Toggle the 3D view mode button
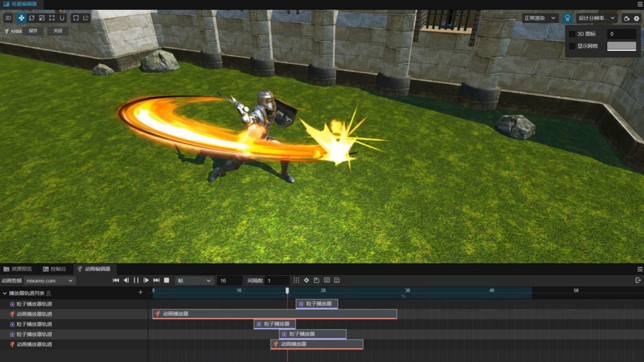Viewport: 644px width, 362px height. pos(8,18)
